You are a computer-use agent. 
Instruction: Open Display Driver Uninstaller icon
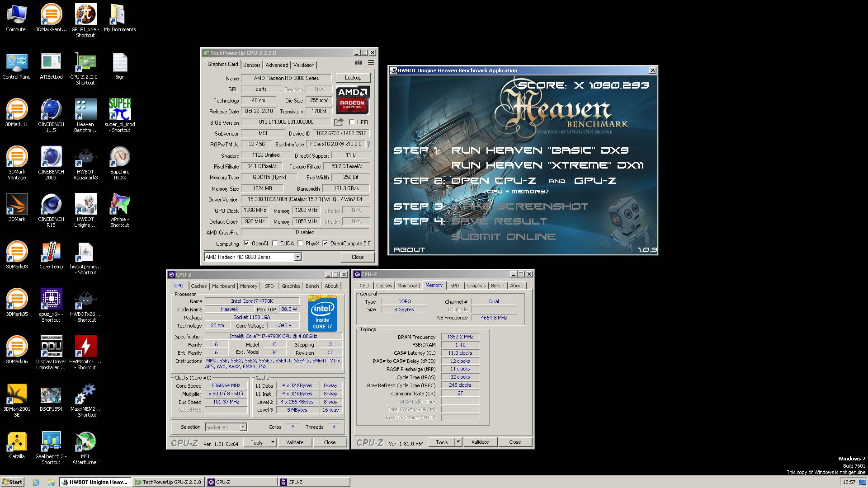(51, 353)
